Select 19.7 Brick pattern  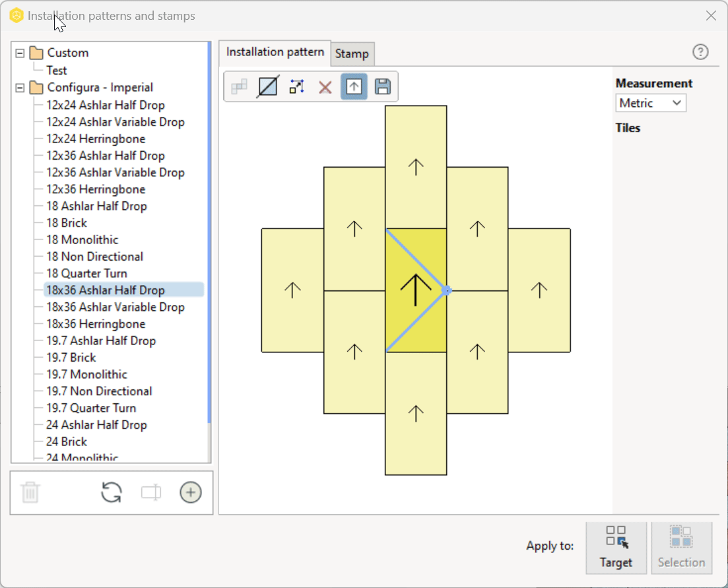tap(71, 357)
